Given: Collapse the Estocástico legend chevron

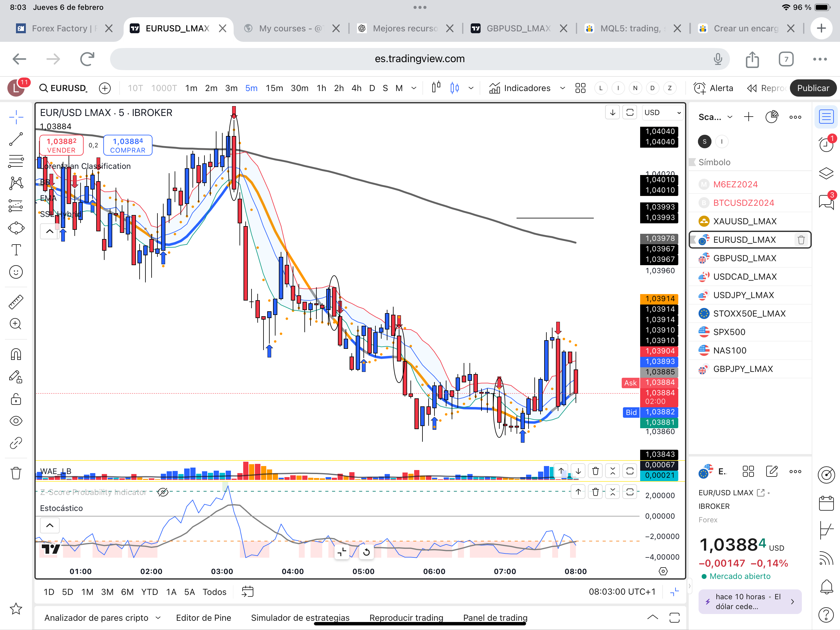Looking at the screenshot, I should click(50, 525).
